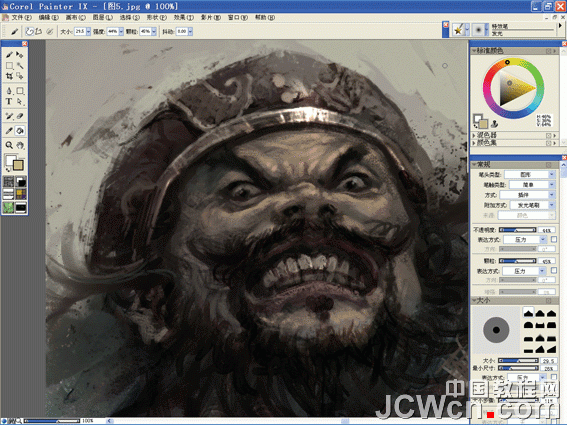Viewport: 567px width, 425px height.
Task: Open the 帮助(H) menu
Action: pos(265,17)
